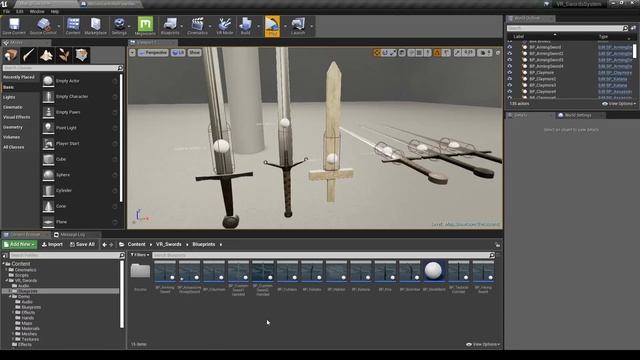Select the Geometry Editing mode icon
This screenshot has height=360, width=640.
(x=82, y=55)
